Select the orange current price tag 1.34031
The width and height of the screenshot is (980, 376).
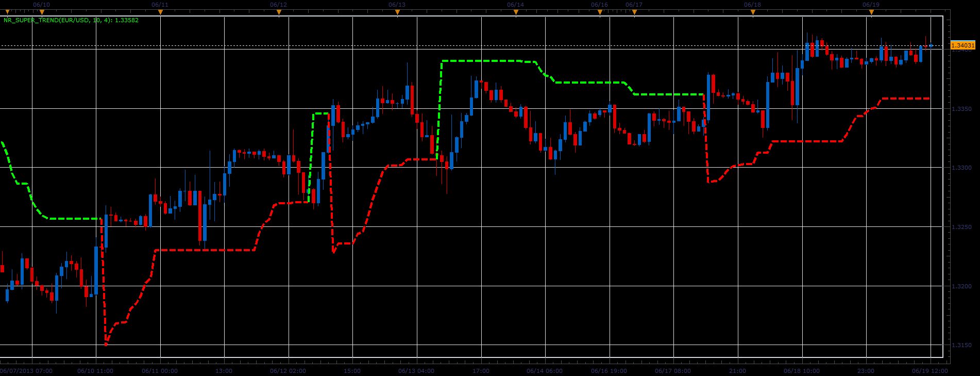[962, 45]
